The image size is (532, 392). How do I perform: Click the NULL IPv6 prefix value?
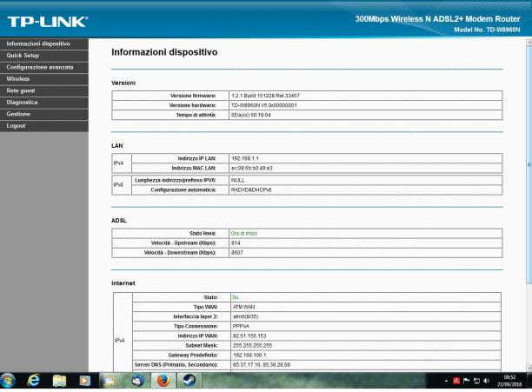238,181
